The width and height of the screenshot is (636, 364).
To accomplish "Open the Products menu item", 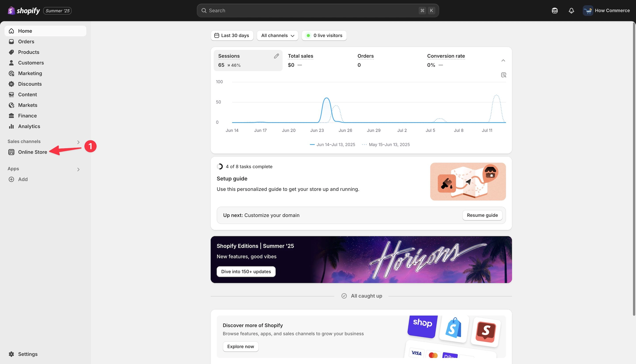I will pyautogui.click(x=45, y=52).
